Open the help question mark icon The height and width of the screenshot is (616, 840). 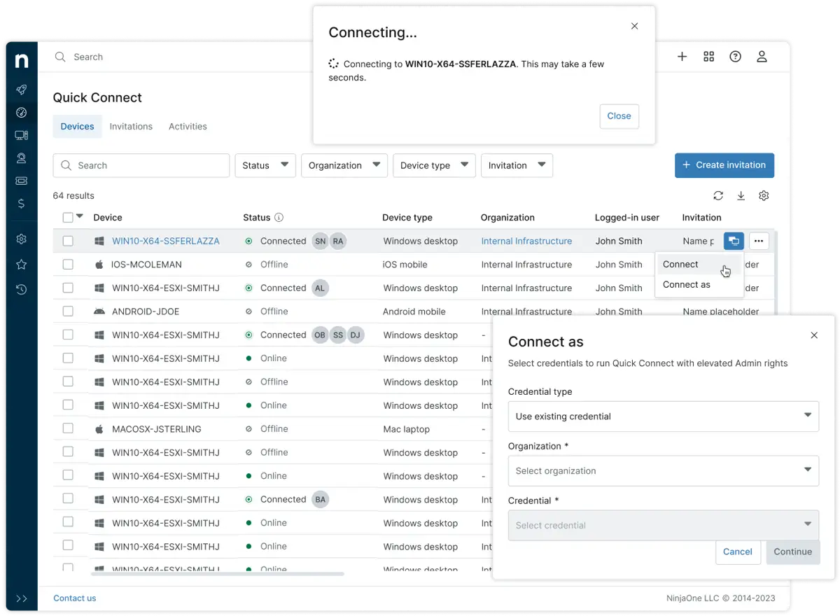(735, 57)
